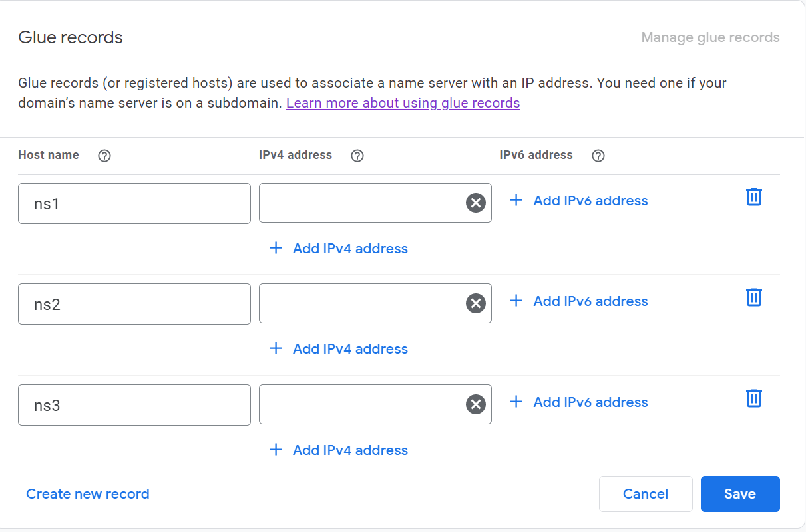Focus the ns1 host name field
Viewport: 806px width, 532px height.
(x=134, y=203)
